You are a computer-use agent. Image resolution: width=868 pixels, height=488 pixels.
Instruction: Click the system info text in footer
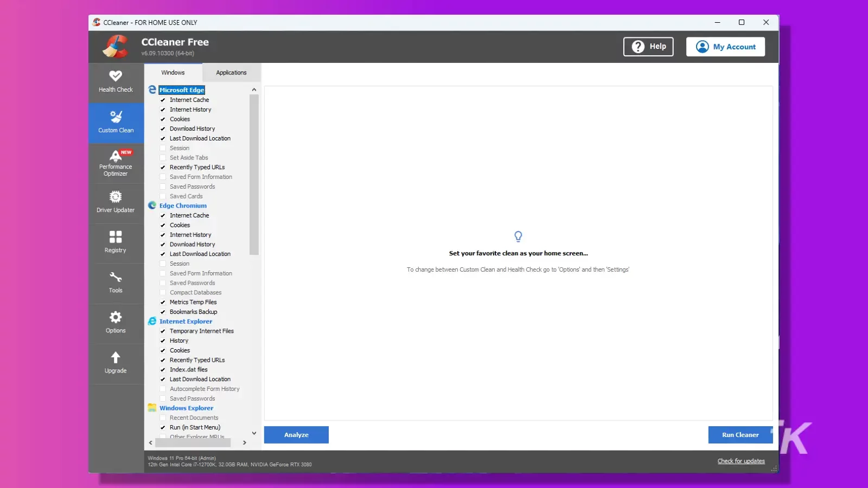click(x=229, y=461)
